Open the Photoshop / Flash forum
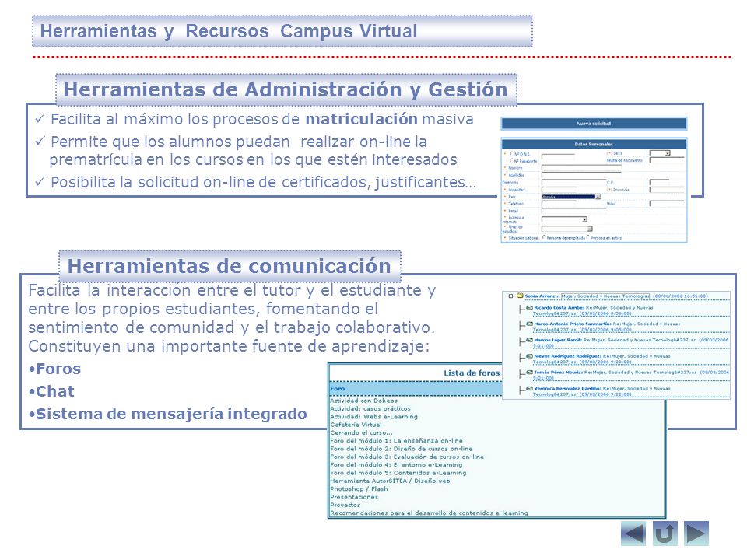The image size is (747, 560). point(359,489)
